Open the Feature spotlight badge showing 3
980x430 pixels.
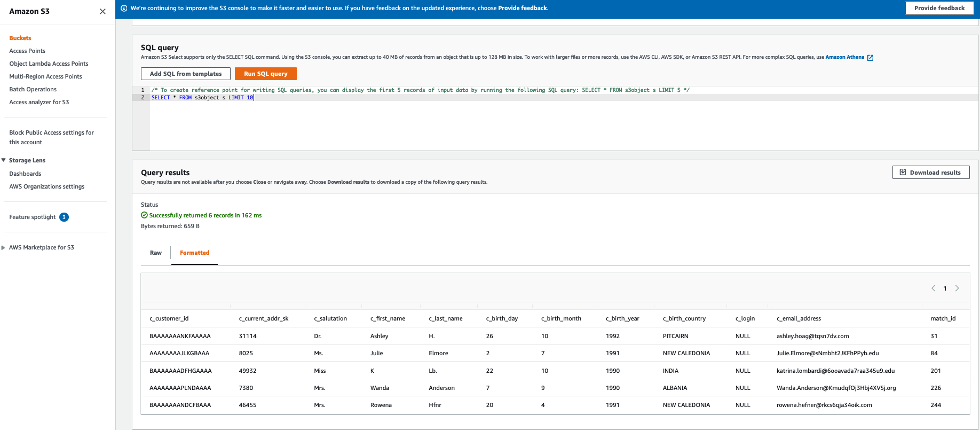coord(64,217)
